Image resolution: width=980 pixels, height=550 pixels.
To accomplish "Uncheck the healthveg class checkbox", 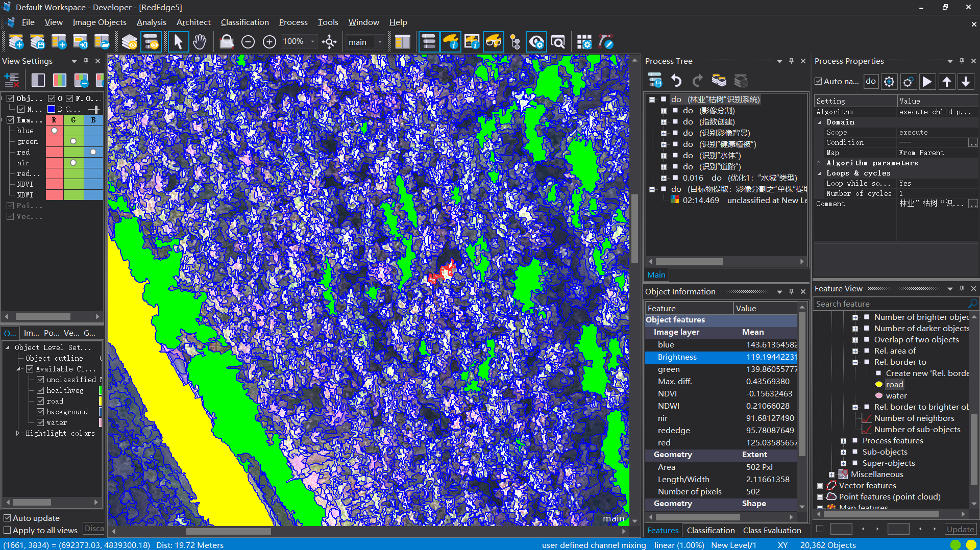I will 40,390.
